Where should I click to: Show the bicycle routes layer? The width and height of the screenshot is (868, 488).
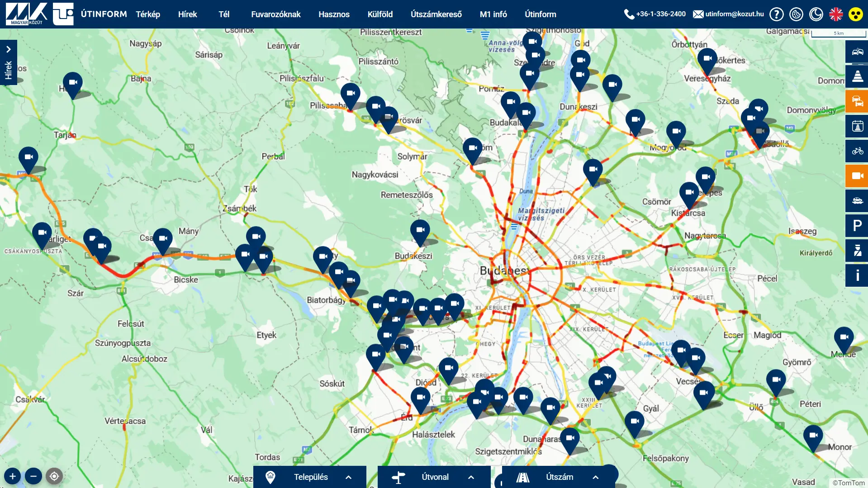coord(857,151)
